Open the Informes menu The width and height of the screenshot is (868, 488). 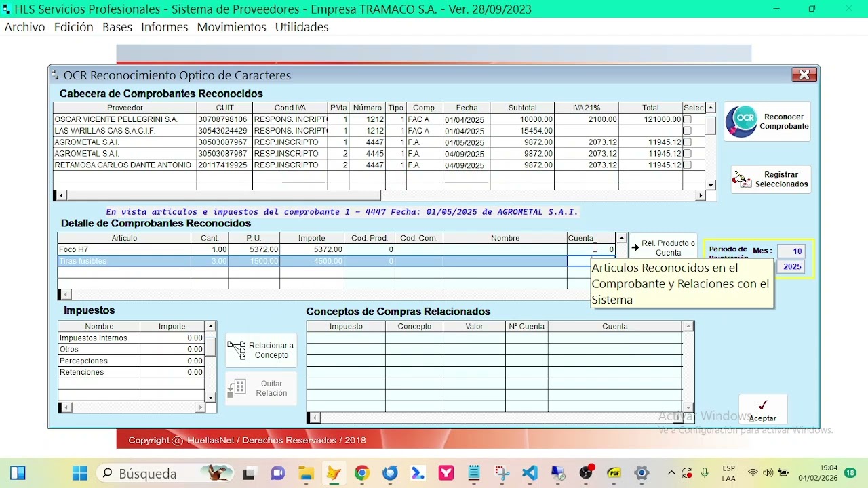(x=164, y=27)
